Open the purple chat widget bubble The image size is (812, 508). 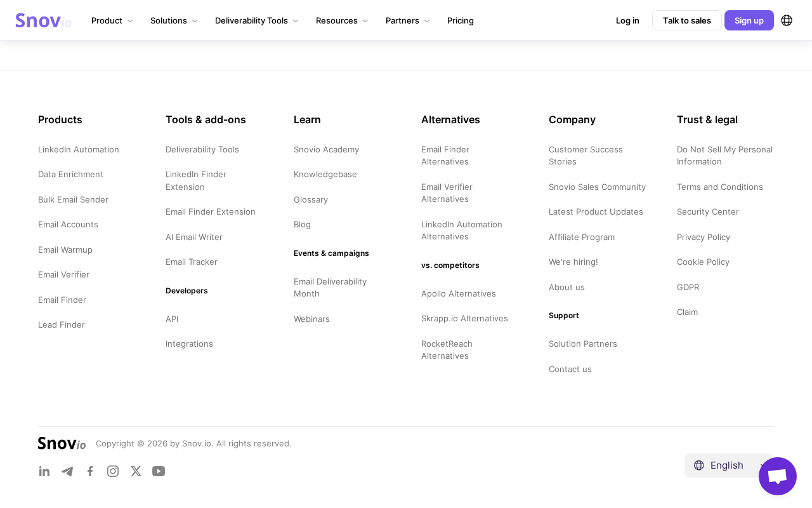coord(778,476)
